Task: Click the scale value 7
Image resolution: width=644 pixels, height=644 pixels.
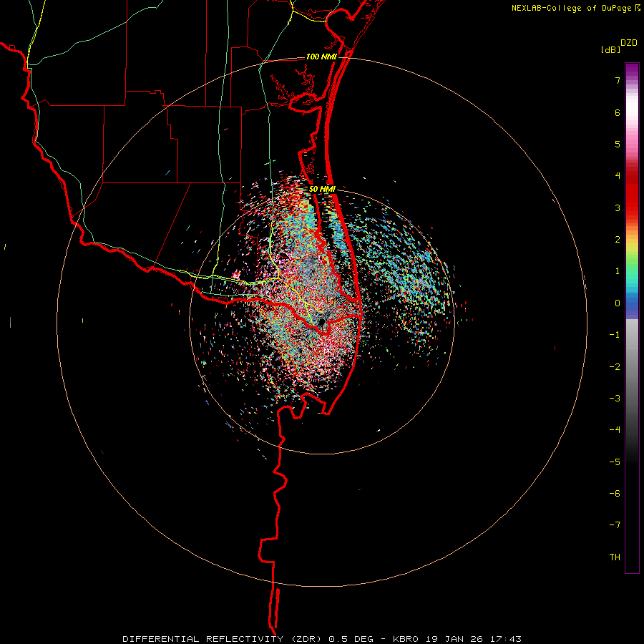Action: tap(618, 81)
